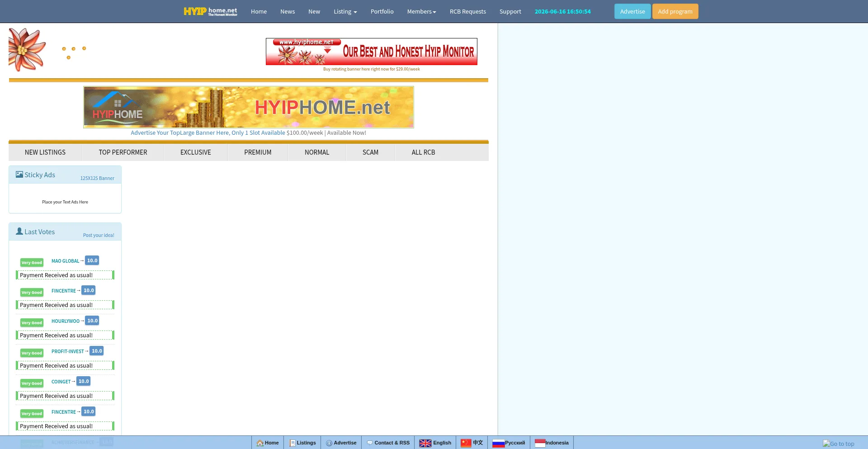This screenshot has width=868, height=449.
Task: Switch to NEW LISTINGS tab
Action: tap(45, 152)
